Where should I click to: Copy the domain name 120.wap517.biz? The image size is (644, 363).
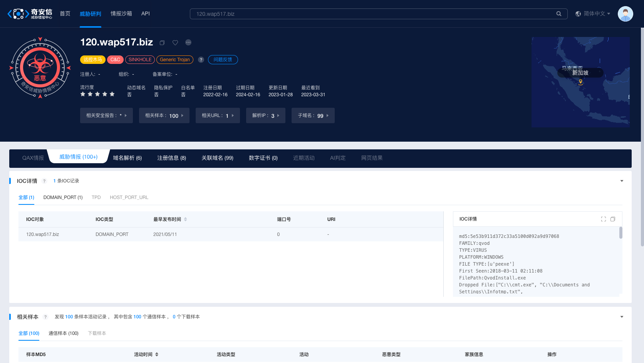coord(162,43)
